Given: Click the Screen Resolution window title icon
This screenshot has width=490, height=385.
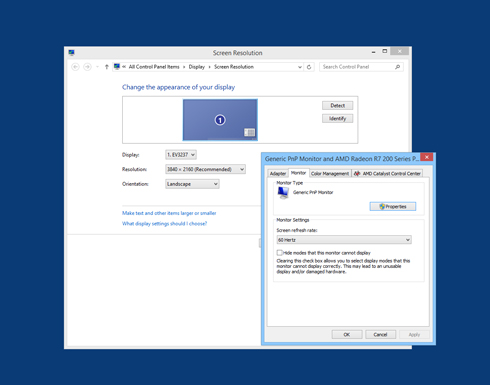Looking at the screenshot, I should tap(71, 52).
